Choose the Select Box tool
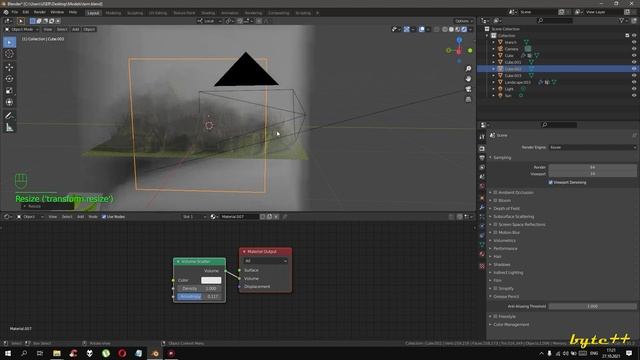 (9, 42)
